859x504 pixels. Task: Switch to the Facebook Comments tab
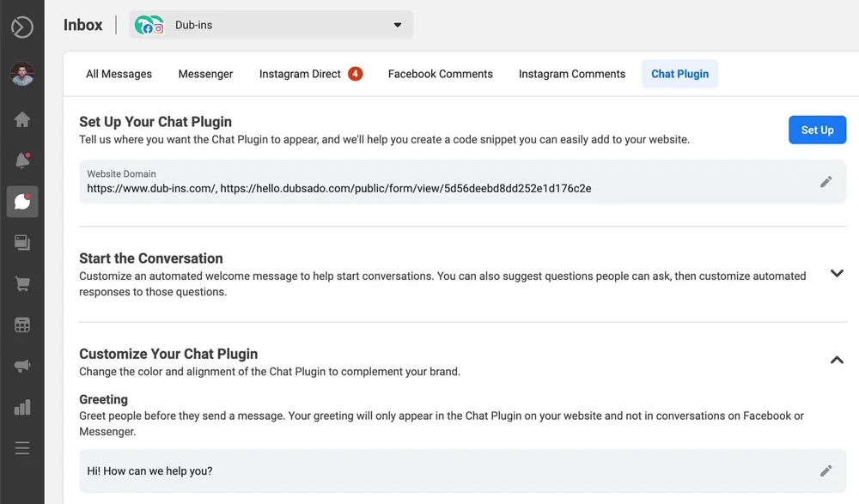click(441, 74)
